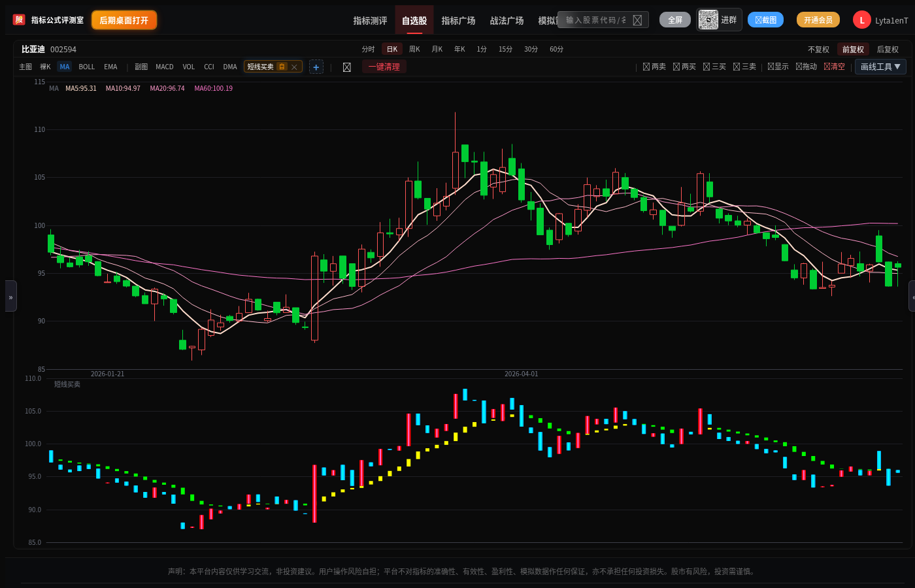Expand the left side panel arrow

pos(10,297)
